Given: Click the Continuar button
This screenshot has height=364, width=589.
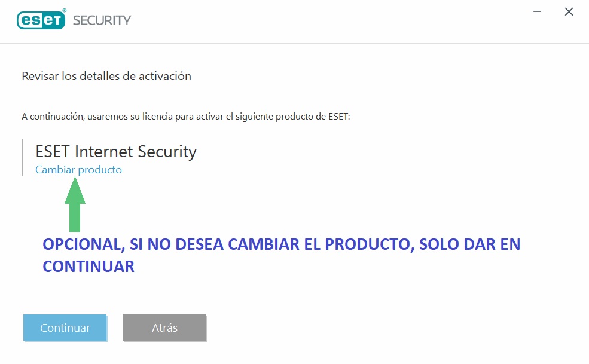Looking at the screenshot, I should click(65, 328).
